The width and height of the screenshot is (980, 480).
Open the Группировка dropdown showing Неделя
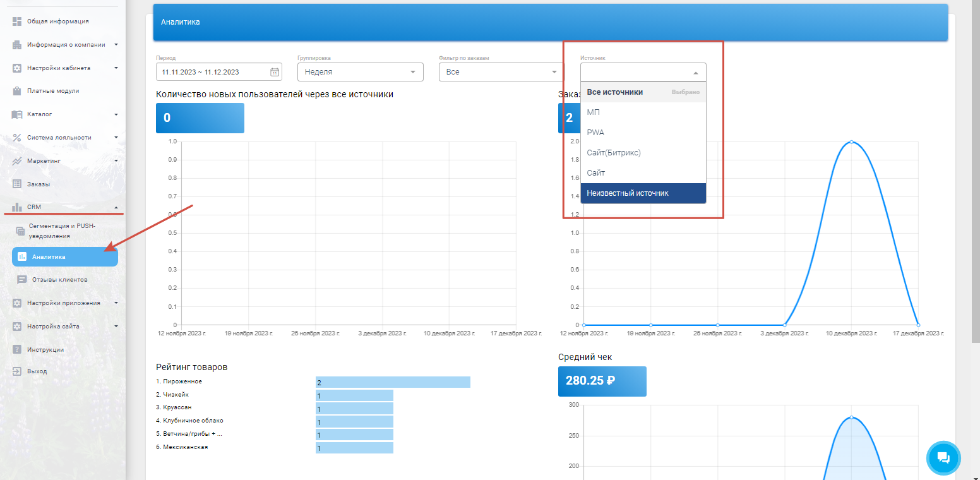click(360, 72)
